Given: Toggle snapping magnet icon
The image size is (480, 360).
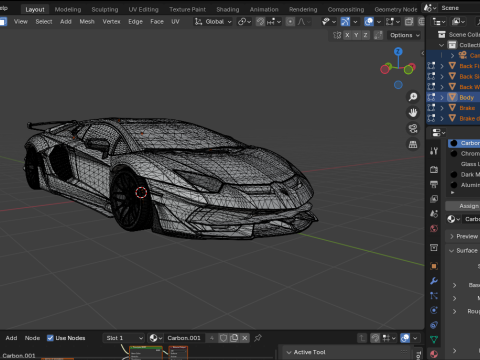Looking at the screenshot, I should click(x=260, y=22).
